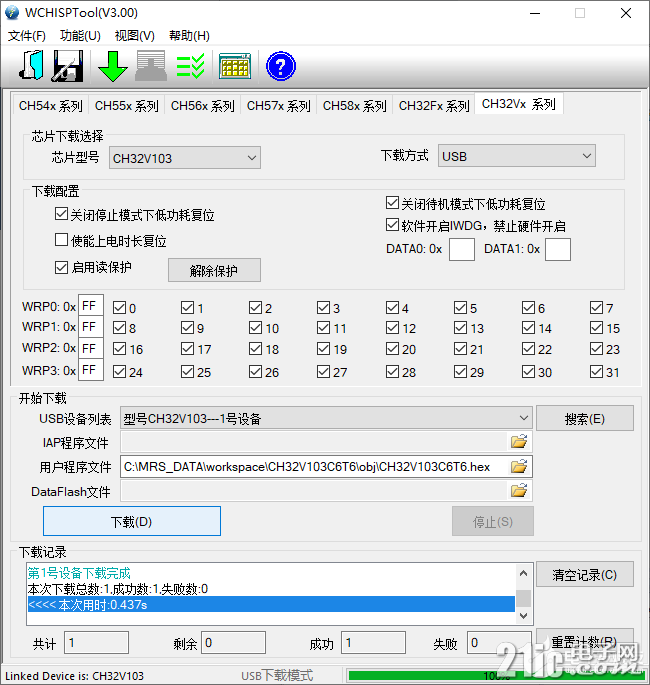Uncheck write protect sector 15 checkbox
The image size is (650, 685).
point(596,327)
